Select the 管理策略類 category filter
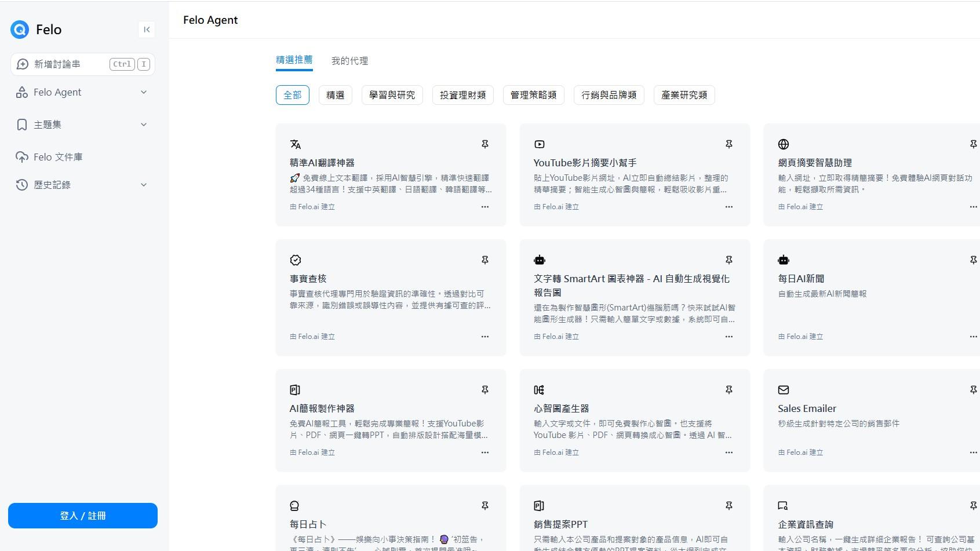 [534, 95]
